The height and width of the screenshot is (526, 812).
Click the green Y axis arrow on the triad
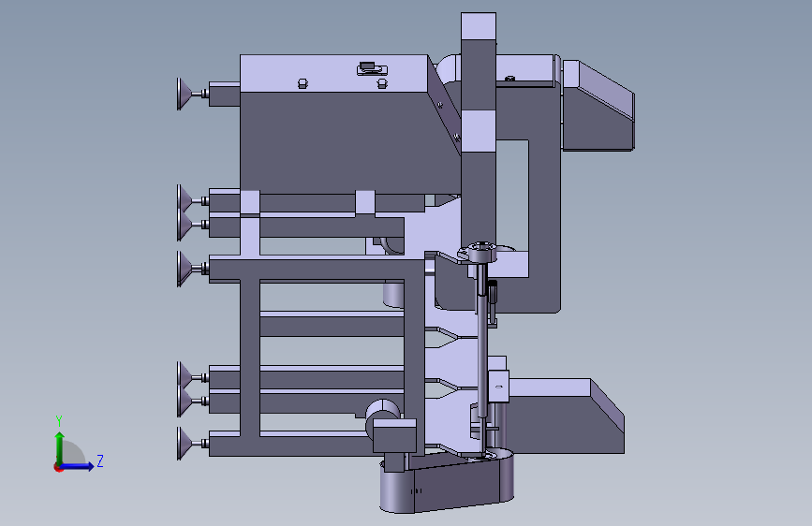click(60, 446)
